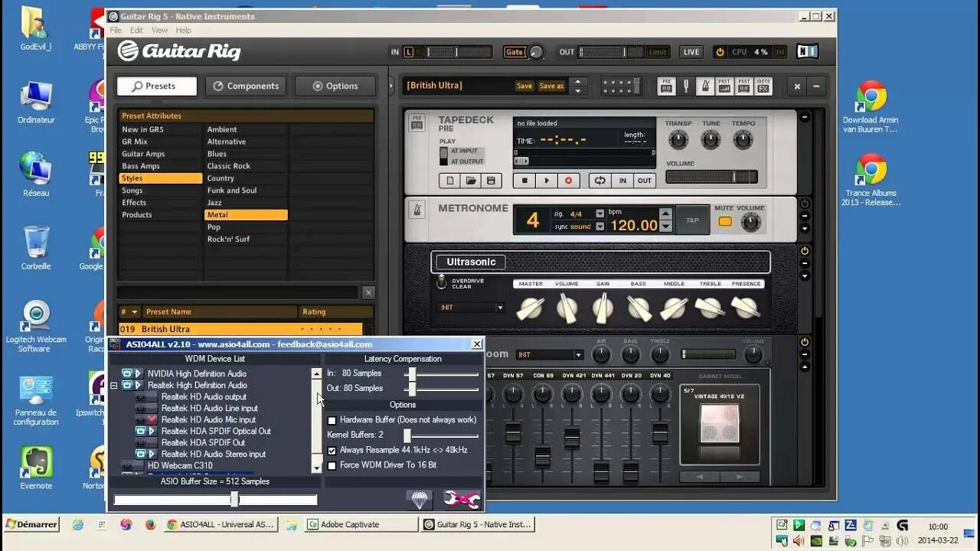The height and width of the screenshot is (551, 980).
Task: Open ASIO4ALL advanced settings wrench icon
Action: [462, 500]
